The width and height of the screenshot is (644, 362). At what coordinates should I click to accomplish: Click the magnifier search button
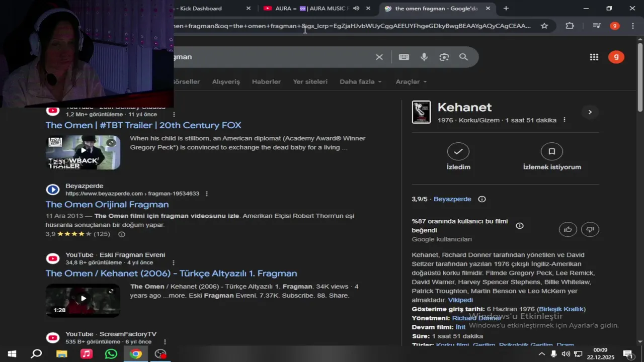(463, 57)
